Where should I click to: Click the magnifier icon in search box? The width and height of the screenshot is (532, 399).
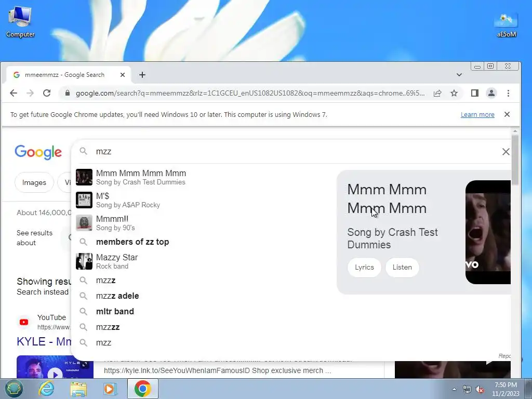(83, 151)
